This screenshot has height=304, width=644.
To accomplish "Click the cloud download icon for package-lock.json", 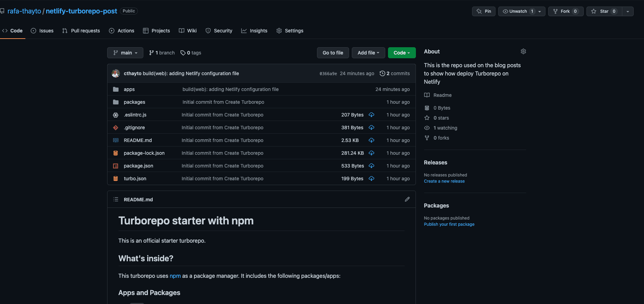I will 371,153.
